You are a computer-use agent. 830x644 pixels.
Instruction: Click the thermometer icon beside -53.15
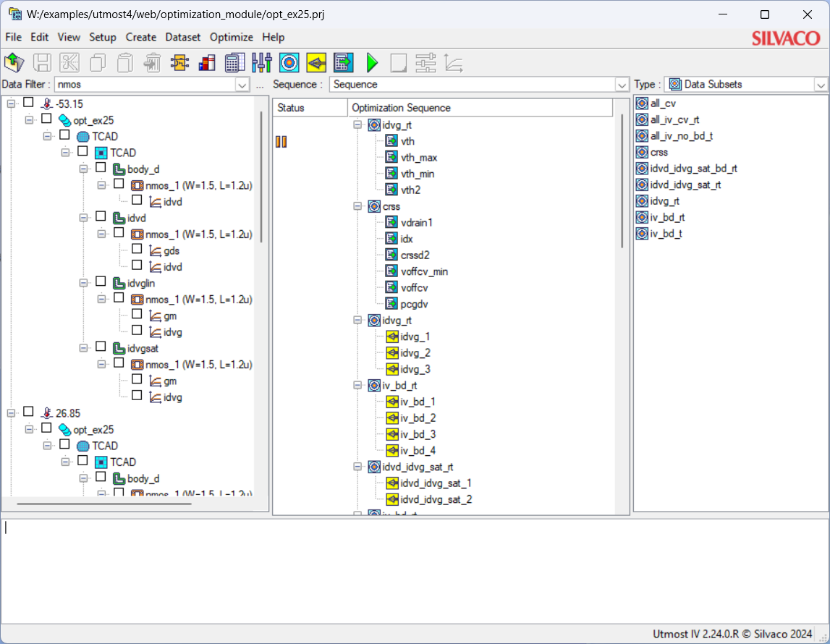[x=48, y=103]
